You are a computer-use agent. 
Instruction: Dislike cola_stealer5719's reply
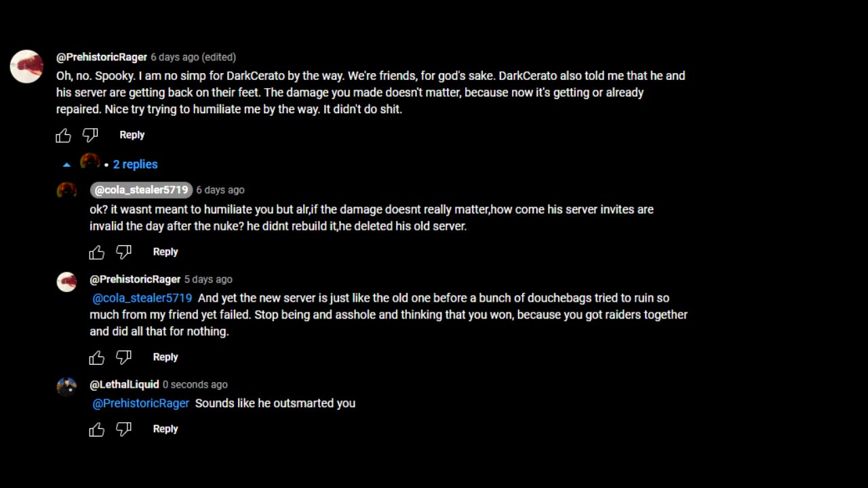point(123,252)
